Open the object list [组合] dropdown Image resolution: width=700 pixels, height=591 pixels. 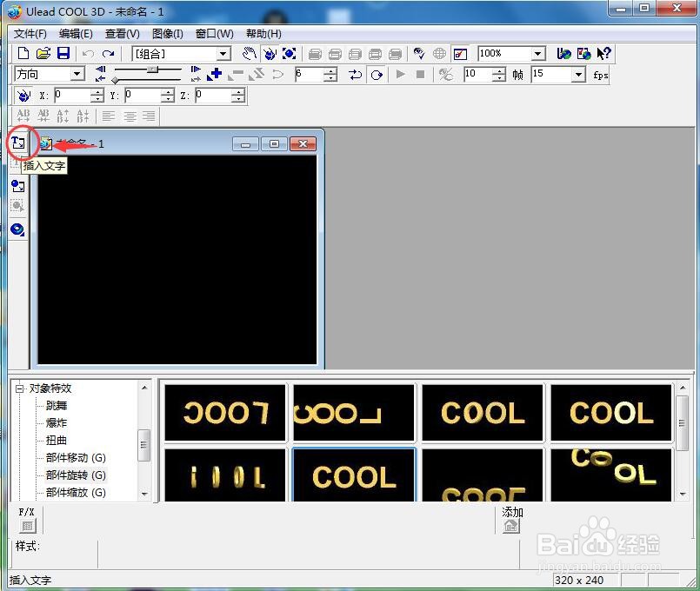tap(223, 54)
